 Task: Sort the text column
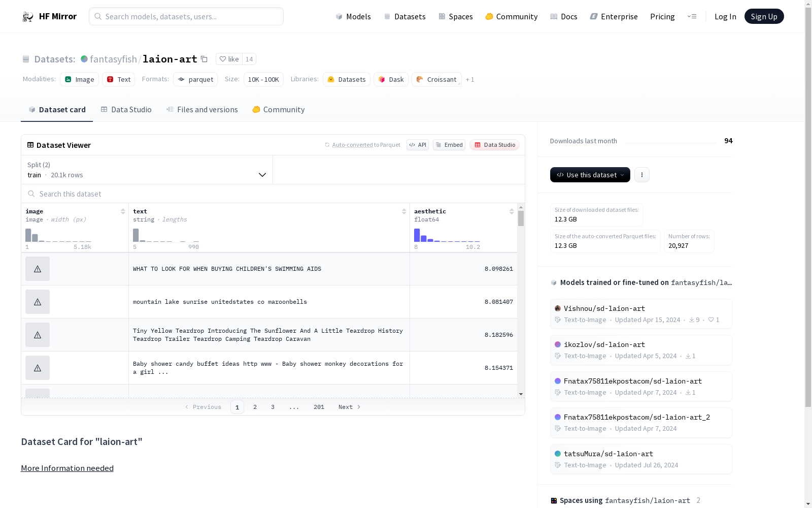click(404, 211)
